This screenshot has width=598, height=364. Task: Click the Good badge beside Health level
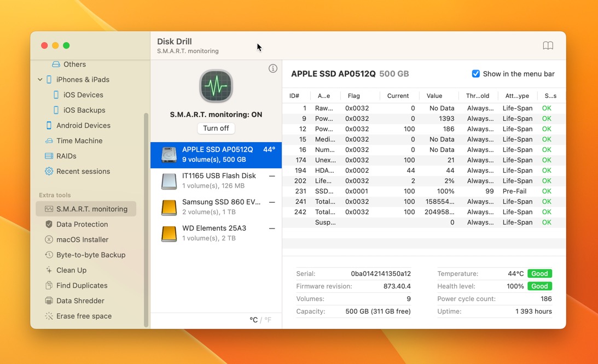tap(539, 286)
